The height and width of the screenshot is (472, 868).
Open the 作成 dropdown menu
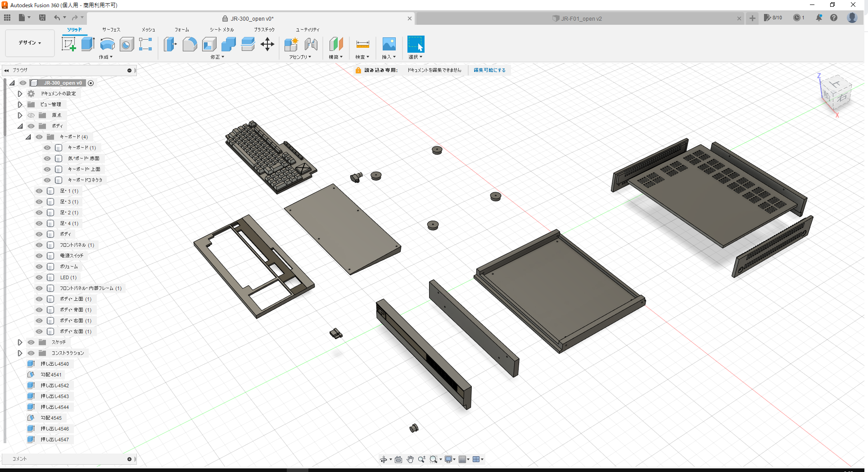[x=105, y=57]
